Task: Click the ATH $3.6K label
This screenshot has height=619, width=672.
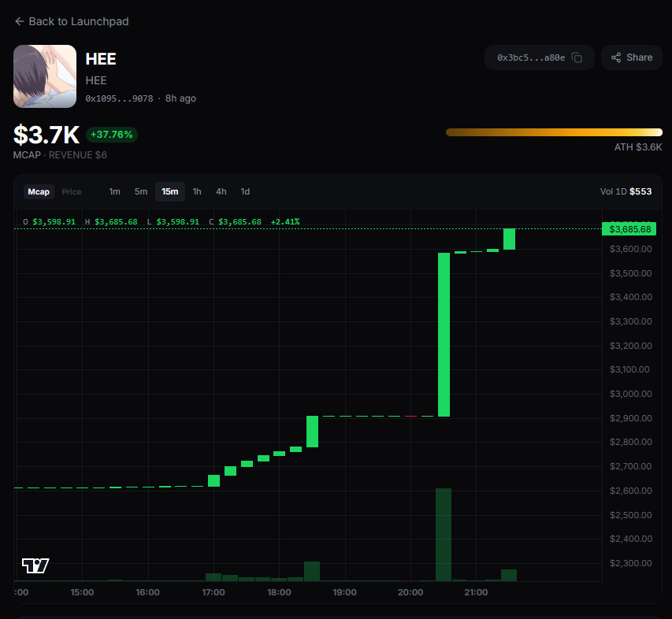Action: 637,147
